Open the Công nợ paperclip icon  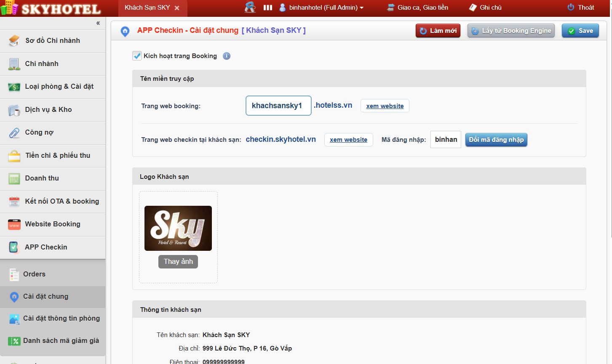coord(14,133)
